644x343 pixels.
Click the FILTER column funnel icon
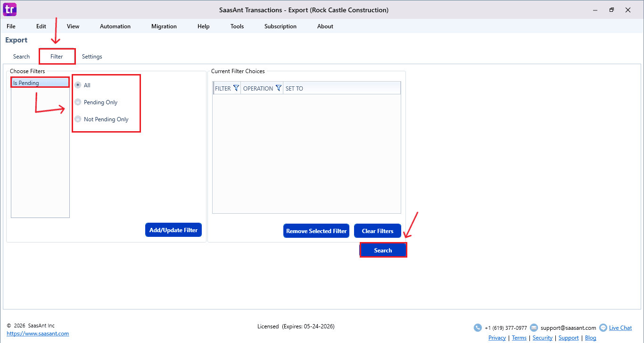pyautogui.click(x=236, y=88)
